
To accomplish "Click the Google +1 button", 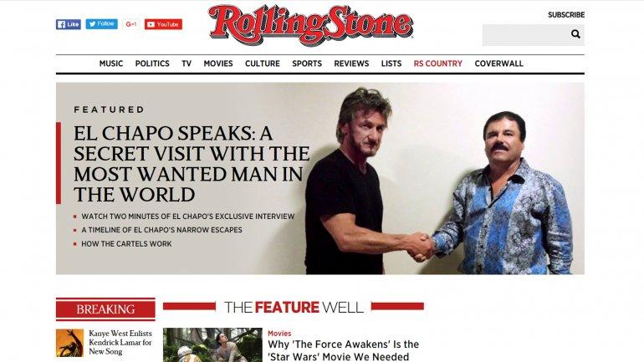I will pos(131,24).
